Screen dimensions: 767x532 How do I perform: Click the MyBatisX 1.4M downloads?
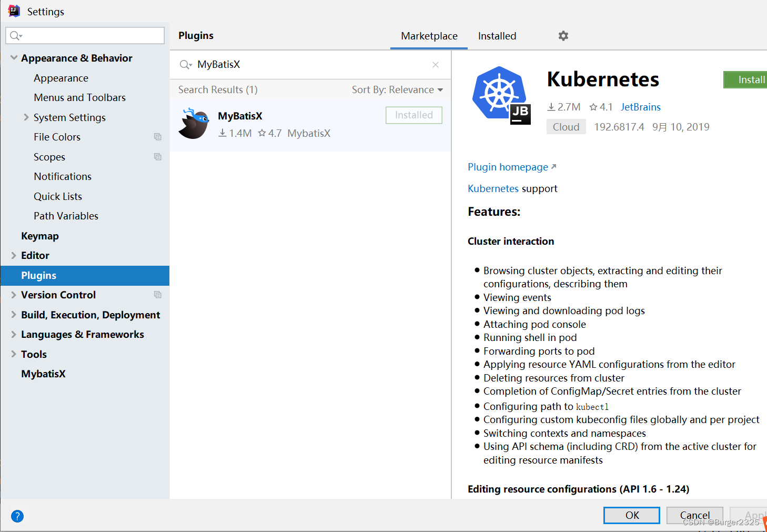pos(235,133)
